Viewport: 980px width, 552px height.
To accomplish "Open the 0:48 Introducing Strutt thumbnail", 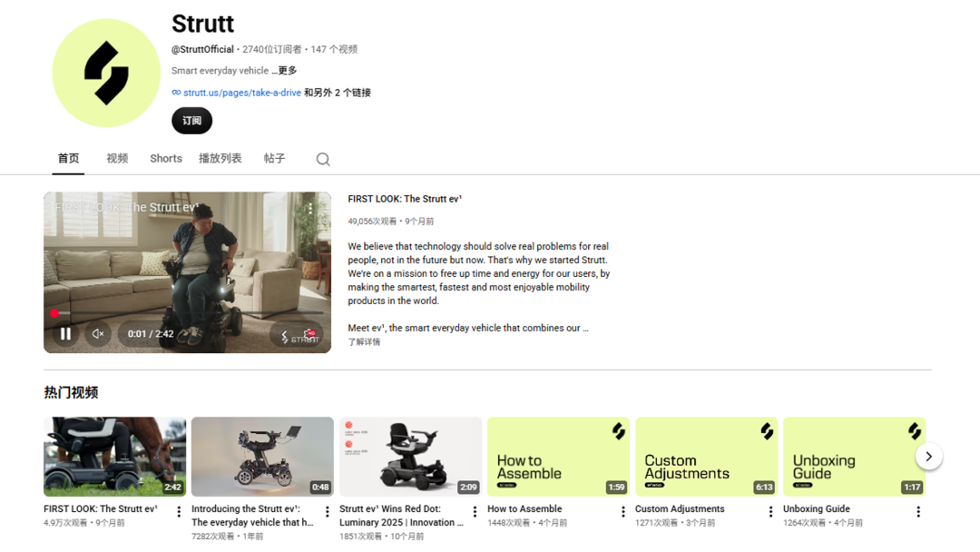I will click(x=262, y=457).
